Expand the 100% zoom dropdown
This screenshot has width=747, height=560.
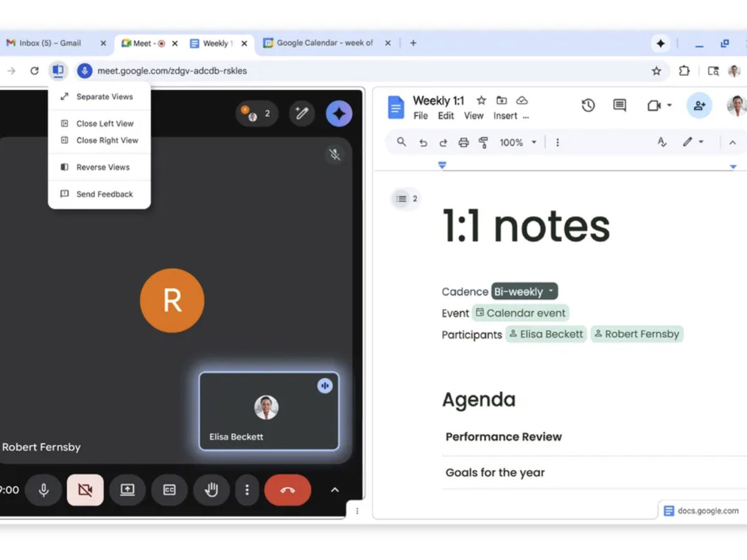pyautogui.click(x=518, y=142)
